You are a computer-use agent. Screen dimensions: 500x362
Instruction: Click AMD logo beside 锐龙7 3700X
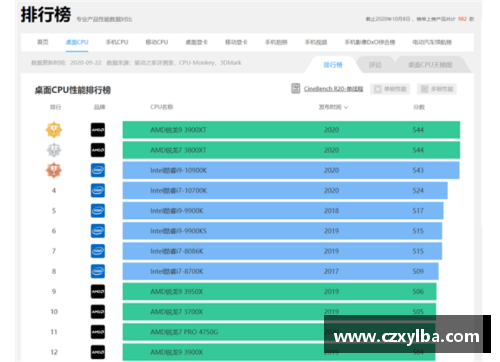[x=98, y=312]
